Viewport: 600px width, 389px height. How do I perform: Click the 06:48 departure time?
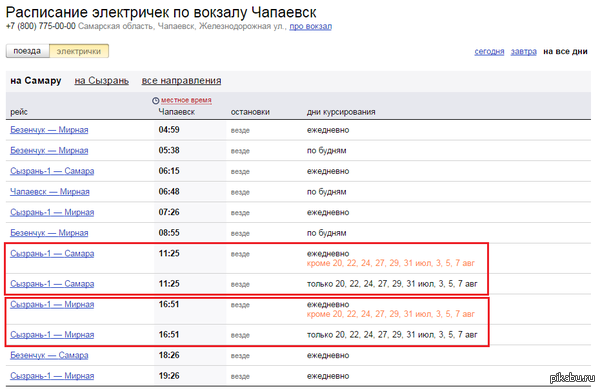tap(169, 192)
